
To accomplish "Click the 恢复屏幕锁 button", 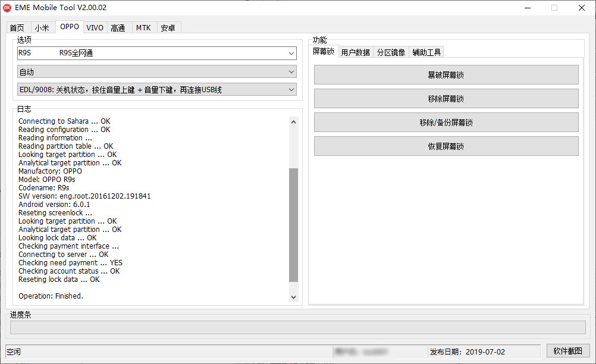I will coord(446,146).
